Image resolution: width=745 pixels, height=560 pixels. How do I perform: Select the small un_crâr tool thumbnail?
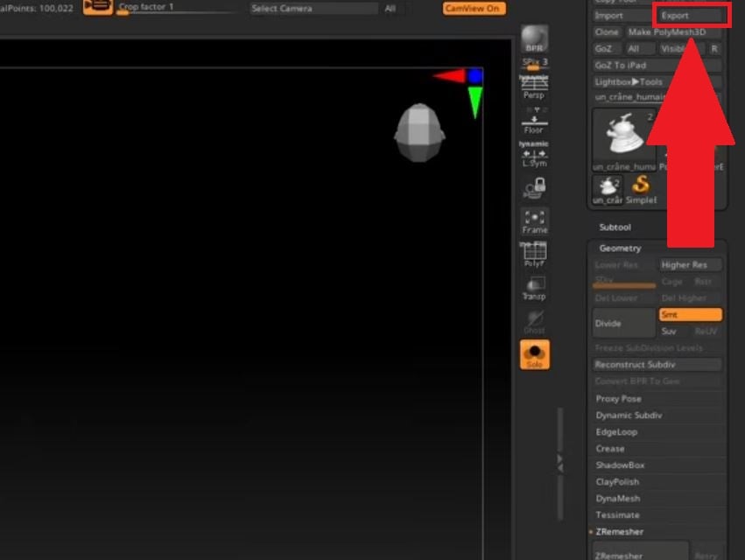tap(608, 190)
